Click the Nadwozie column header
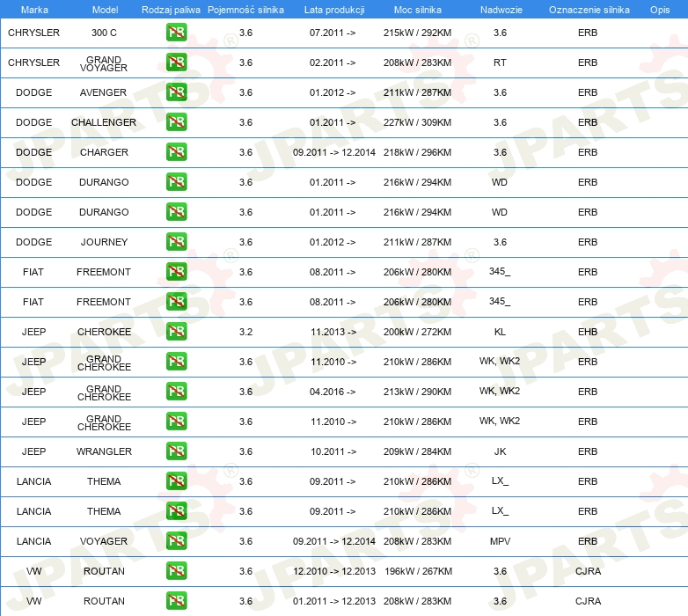The height and width of the screenshot is (616, 688). coord(501,10)
